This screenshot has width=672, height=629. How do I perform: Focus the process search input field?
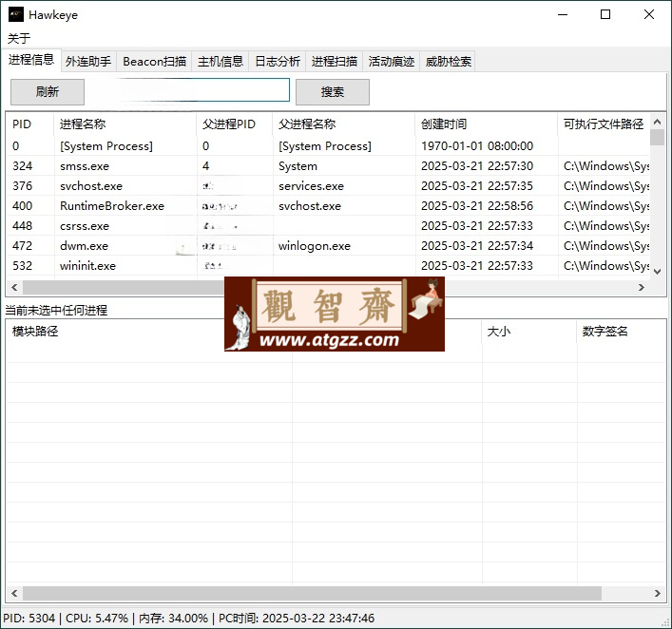click(x=188, y=90)
